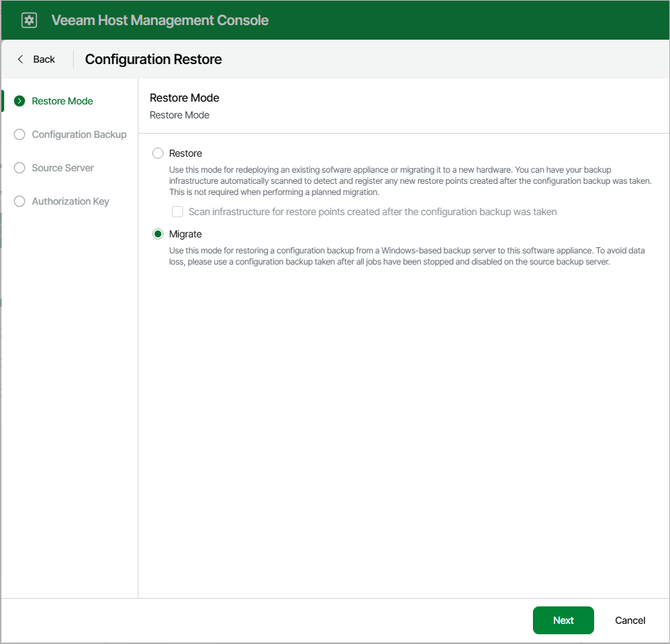The height and width of the screenshot is (644, 670).
Task: Select the Restore mode radio button
Action: point(158,153)
